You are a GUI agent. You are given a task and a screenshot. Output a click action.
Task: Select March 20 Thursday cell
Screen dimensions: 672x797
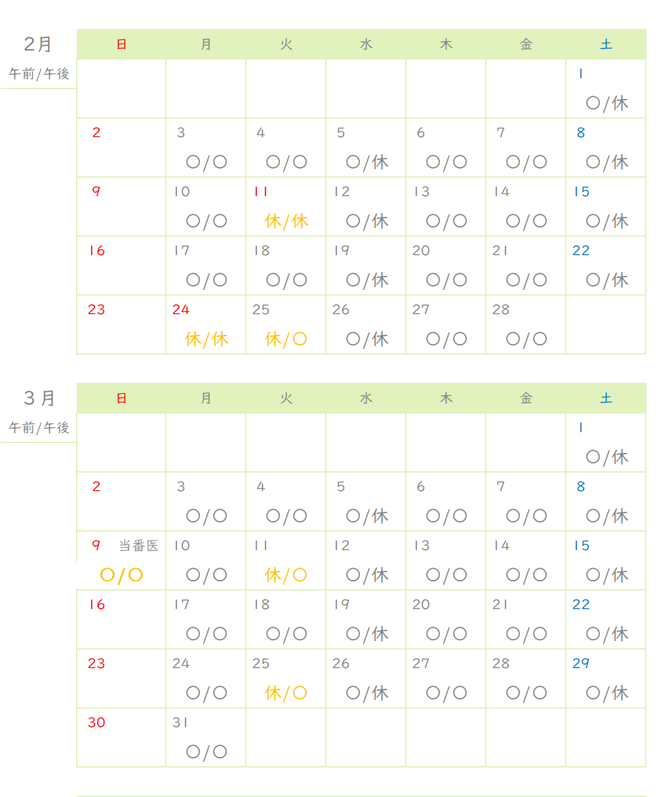(446, 619)
